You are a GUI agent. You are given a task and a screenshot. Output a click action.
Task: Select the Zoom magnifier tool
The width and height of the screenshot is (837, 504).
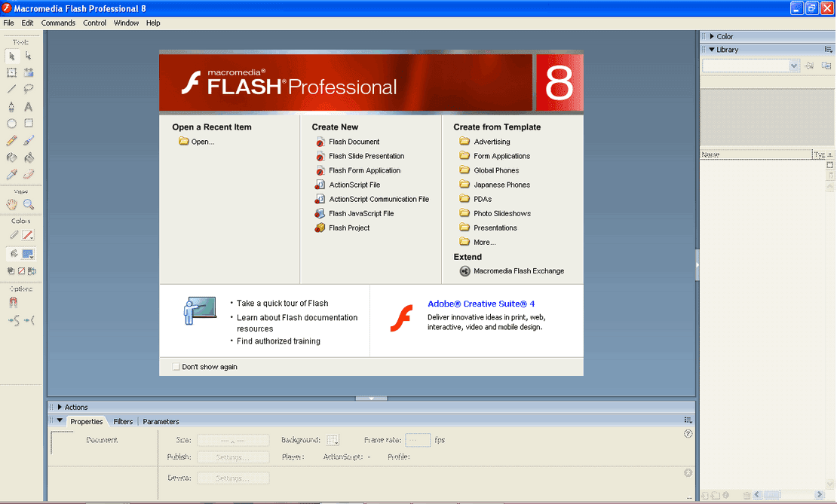[29, 204]
